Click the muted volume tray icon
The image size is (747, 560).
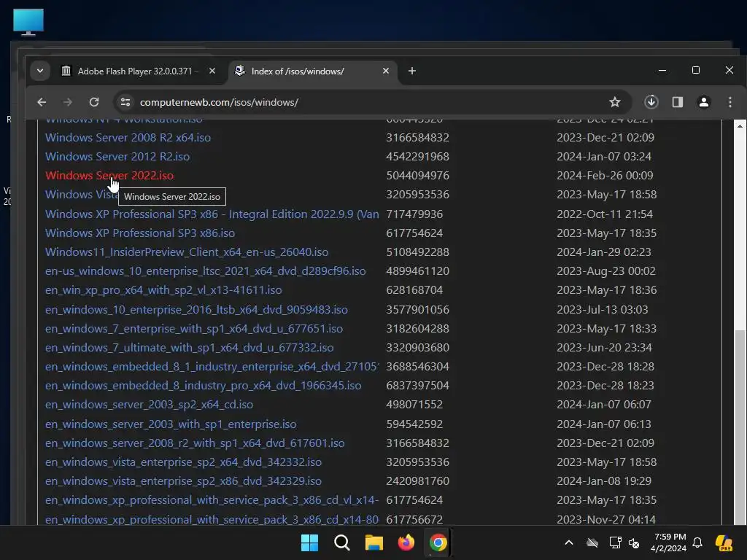point(634,542)
